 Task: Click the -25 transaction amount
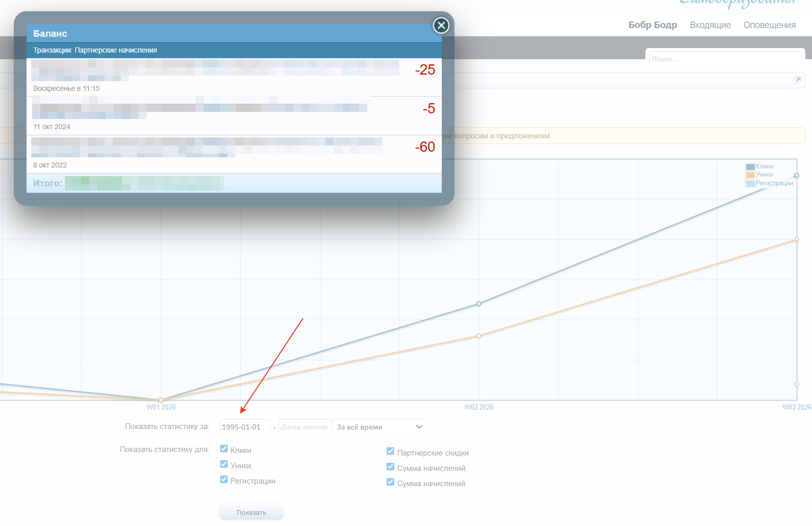(425, 70)
